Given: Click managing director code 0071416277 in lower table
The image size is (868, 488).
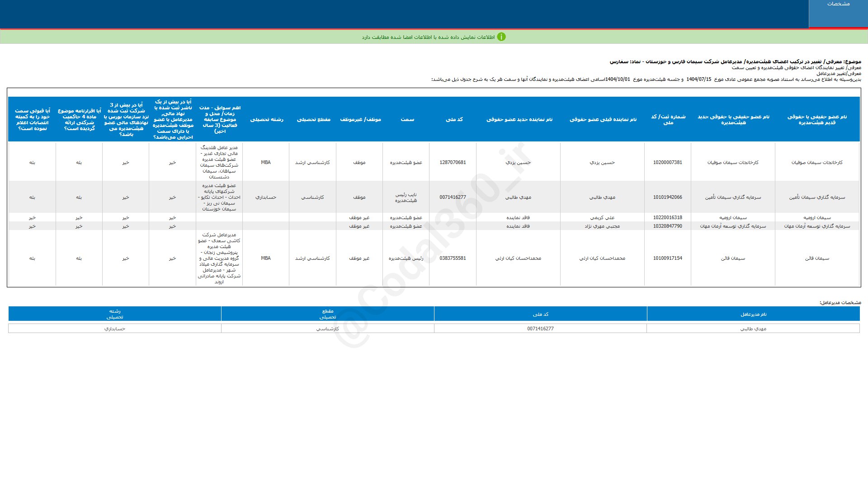Looking at the screenshot, I should click(x=540, y=329).
